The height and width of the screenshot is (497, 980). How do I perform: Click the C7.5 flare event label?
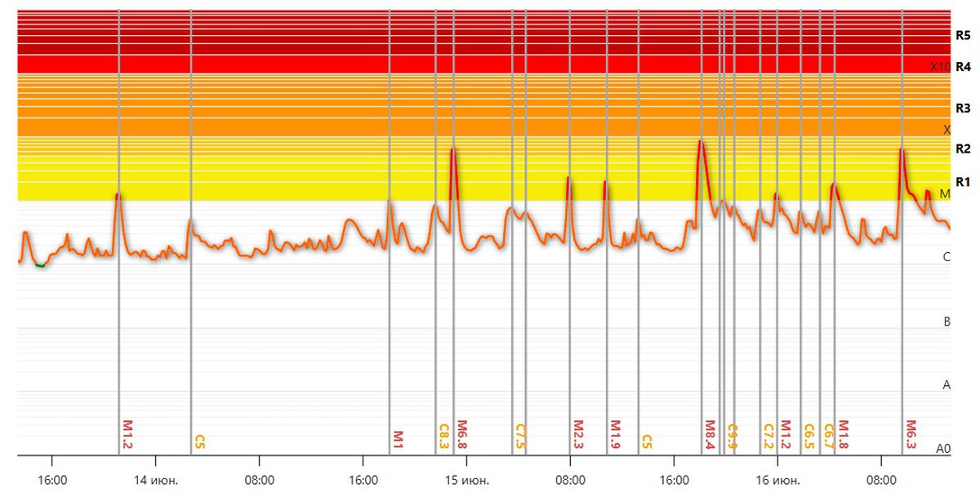(x=519, y=436)
